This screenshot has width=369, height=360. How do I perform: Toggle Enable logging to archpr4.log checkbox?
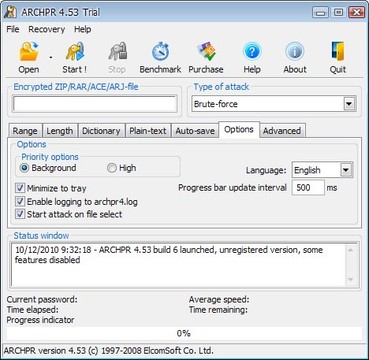20,201
